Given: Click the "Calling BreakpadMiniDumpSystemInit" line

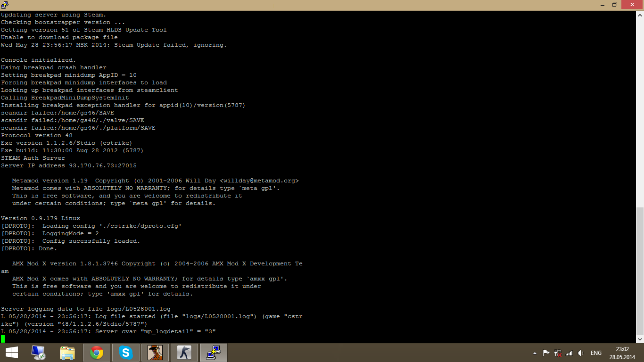Looking at the screenshot, I should click(65, 98).
